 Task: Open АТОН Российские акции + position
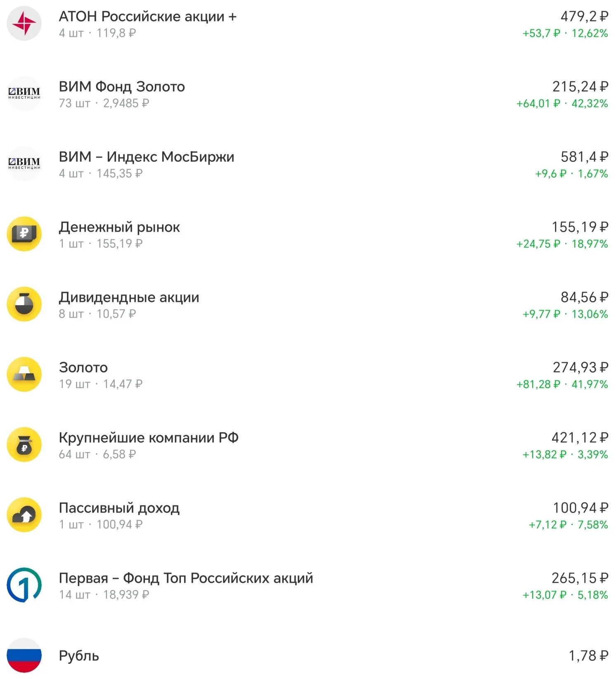308,24
